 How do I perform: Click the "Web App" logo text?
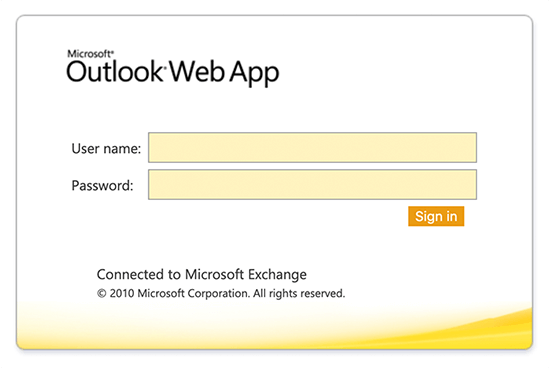coord(224,73)
